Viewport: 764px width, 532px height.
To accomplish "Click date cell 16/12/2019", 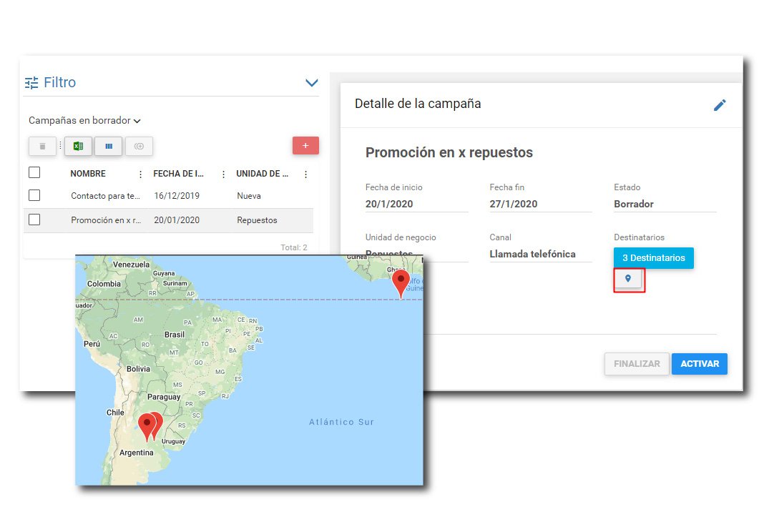I will point(177,196).
